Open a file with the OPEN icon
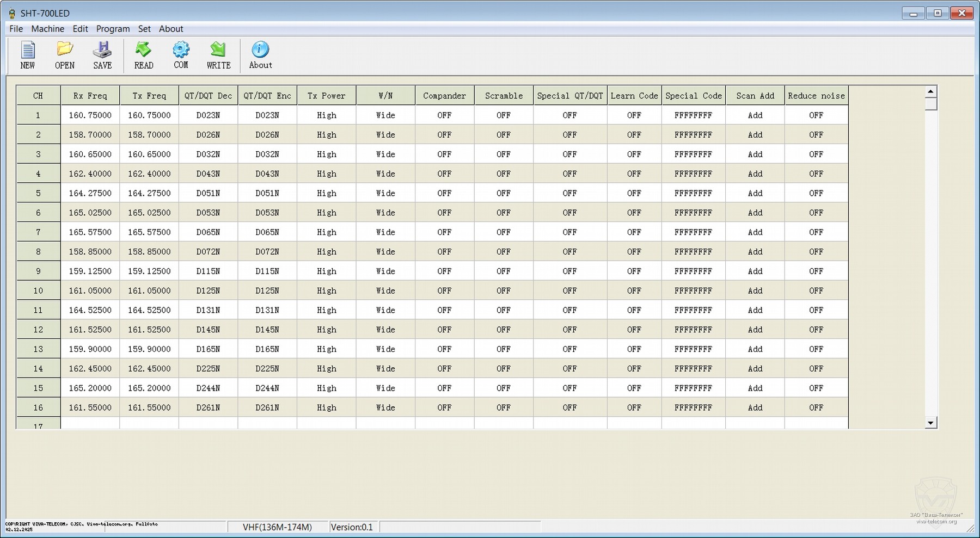 pos(64,55)
